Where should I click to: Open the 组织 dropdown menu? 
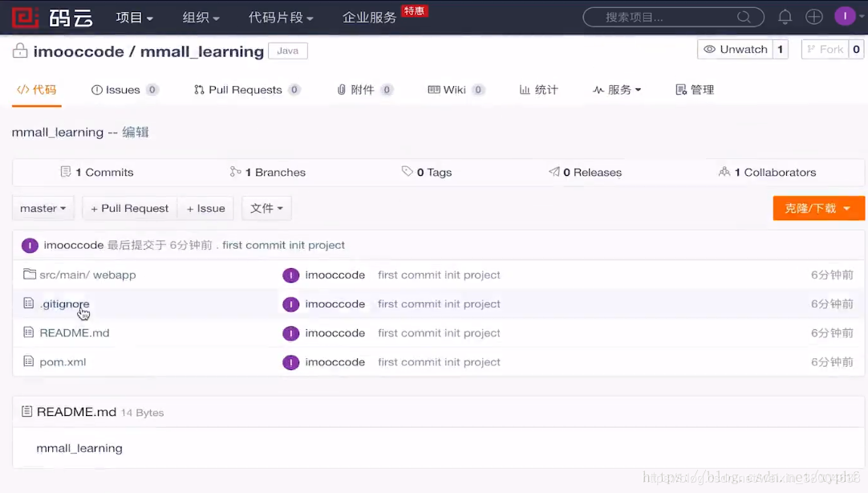[x=201, y=18]
